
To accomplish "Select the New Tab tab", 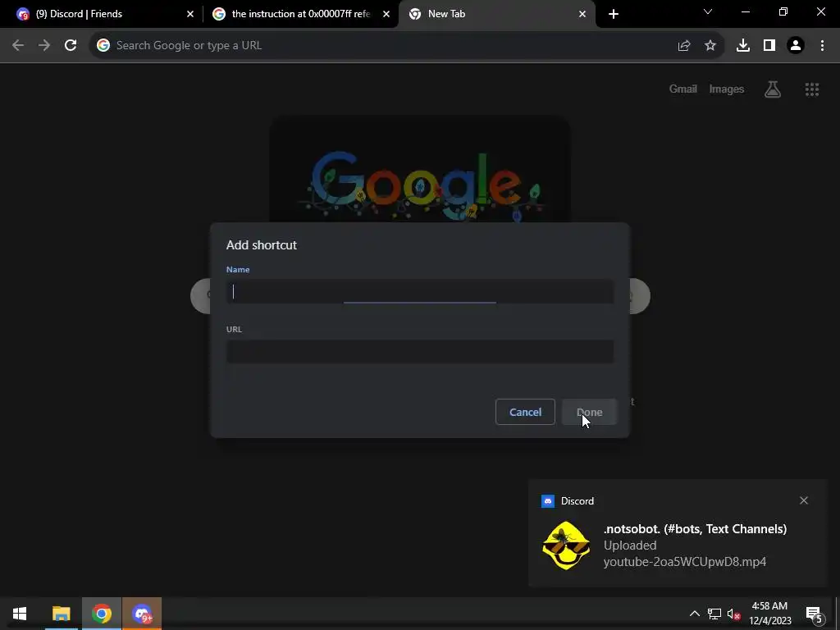I will (496, 14).
